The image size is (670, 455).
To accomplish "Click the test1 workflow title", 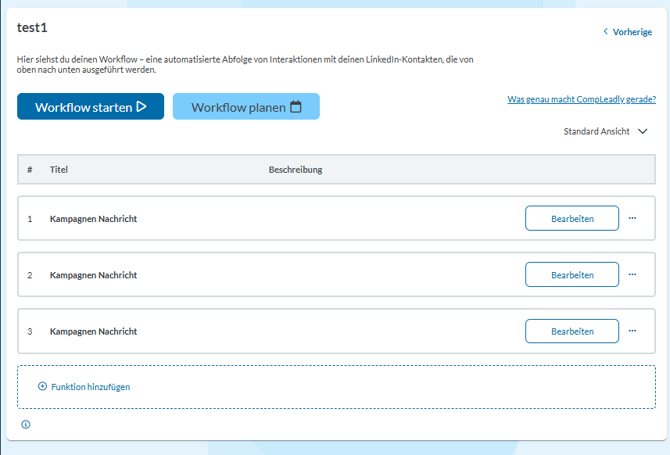I will 33,28.
